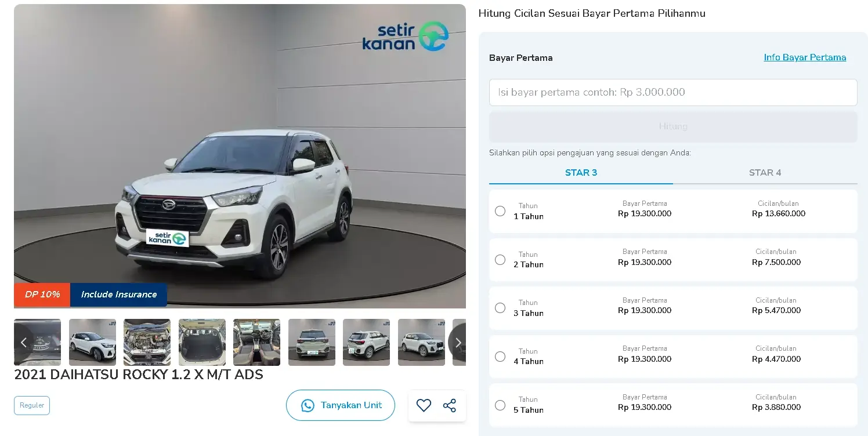View the rear view car thumbnail
The height and width of the screenshot is (436, 868).
[312, 342]
